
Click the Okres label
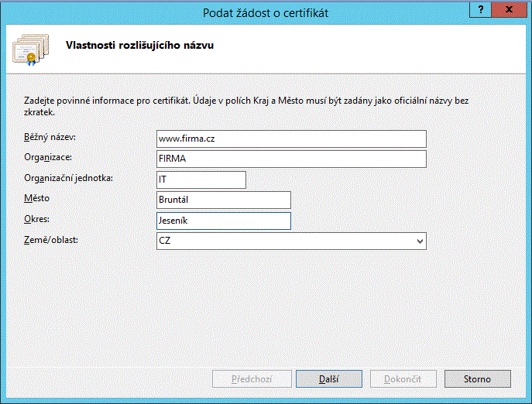coord(36,219)
